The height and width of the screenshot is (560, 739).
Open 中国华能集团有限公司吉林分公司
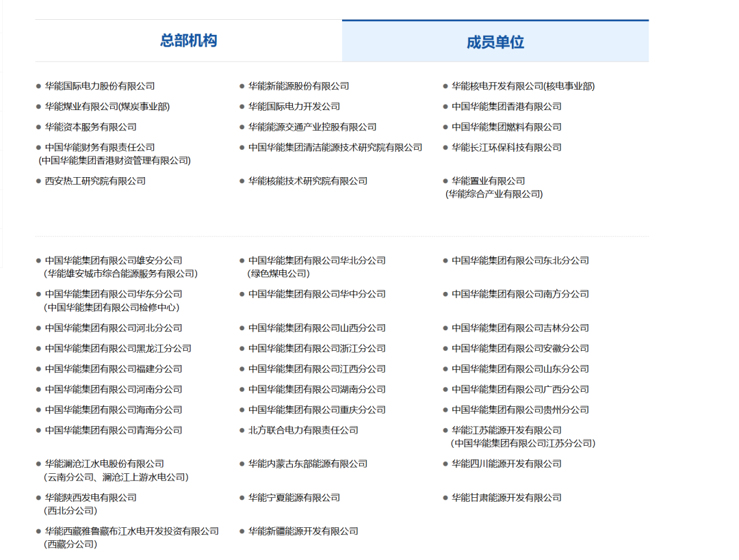[x=520, y=328]
